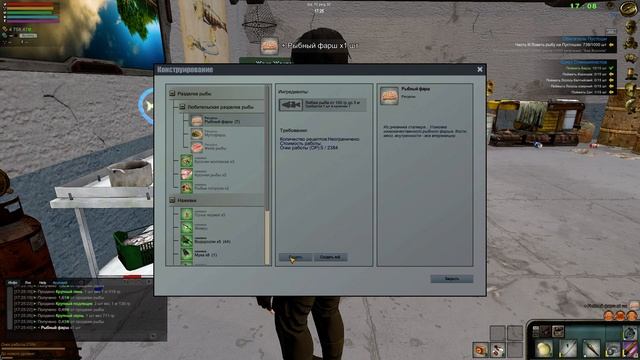
Task: Click the Рыбный фарш loot notification icon
Action: (269, 46)
